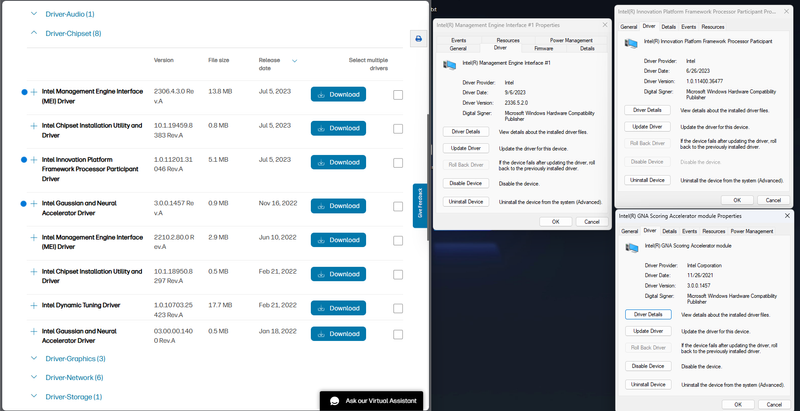This screenshot has height=411, width=800.
Task: Click Driver Date 11/26/2021 in GNA dialog
Action: 699,275
